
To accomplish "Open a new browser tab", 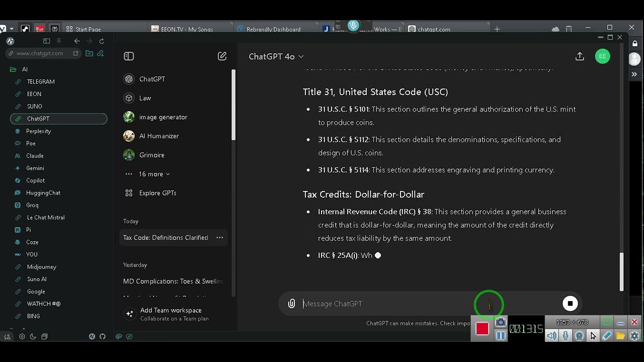I will tap(497, 29).
